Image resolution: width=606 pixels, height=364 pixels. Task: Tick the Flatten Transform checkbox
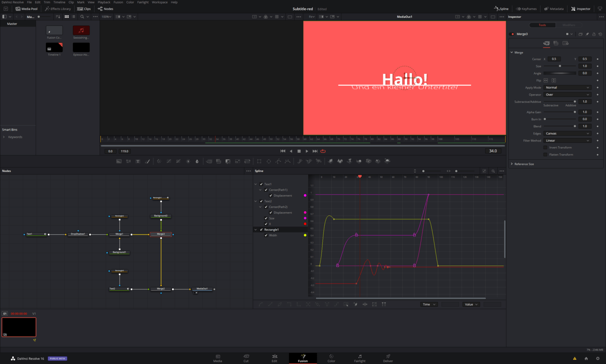click(545, 155)
